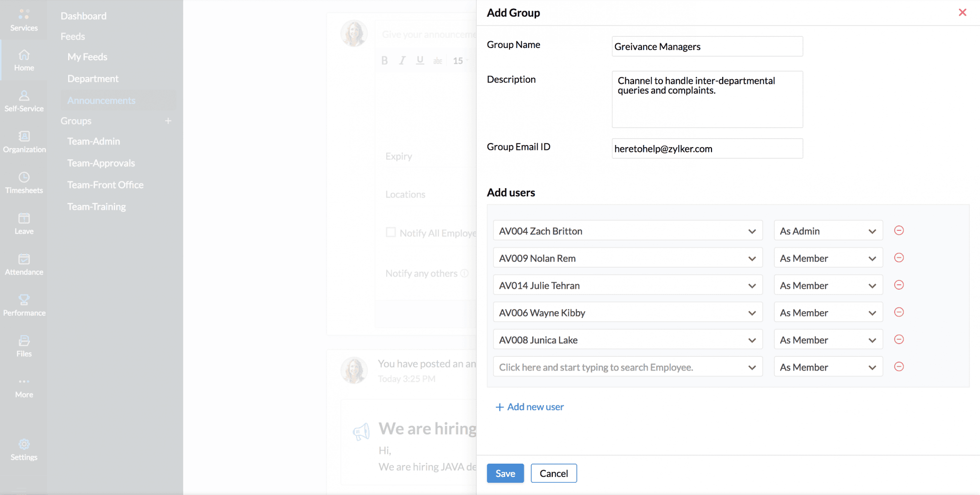Edit the Group Email ID field
The width and height of the screenshot is (980, 495).
(x=707, y=148)
